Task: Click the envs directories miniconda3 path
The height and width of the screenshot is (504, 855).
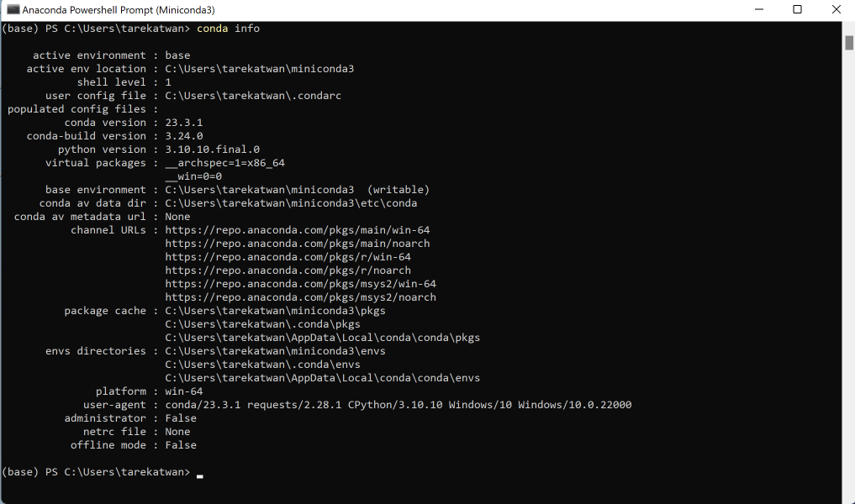Action: (x=273, y=350)
